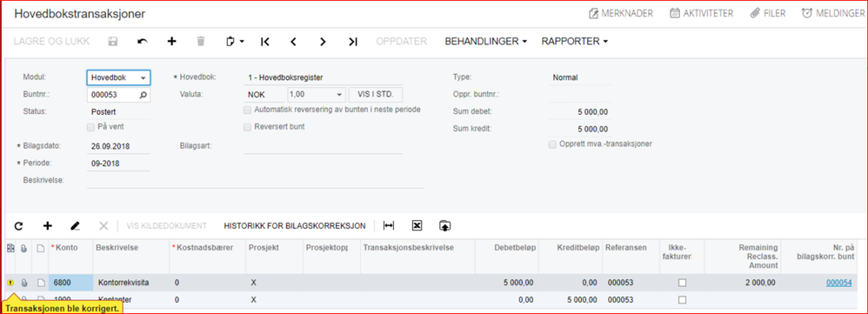The height and width of the screenshot is (314, 868).
Task: Click the files column header paperclip
Action: pos(23,249)
